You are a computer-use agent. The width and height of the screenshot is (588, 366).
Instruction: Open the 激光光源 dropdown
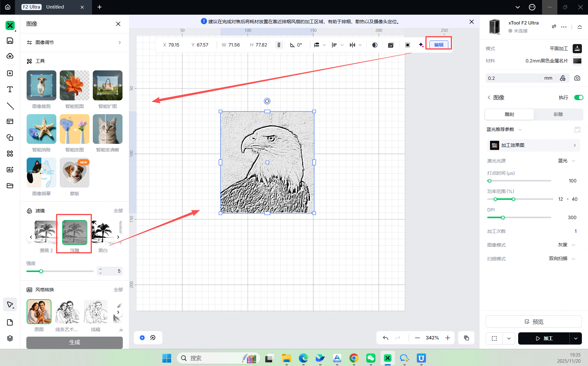(567, 161)
